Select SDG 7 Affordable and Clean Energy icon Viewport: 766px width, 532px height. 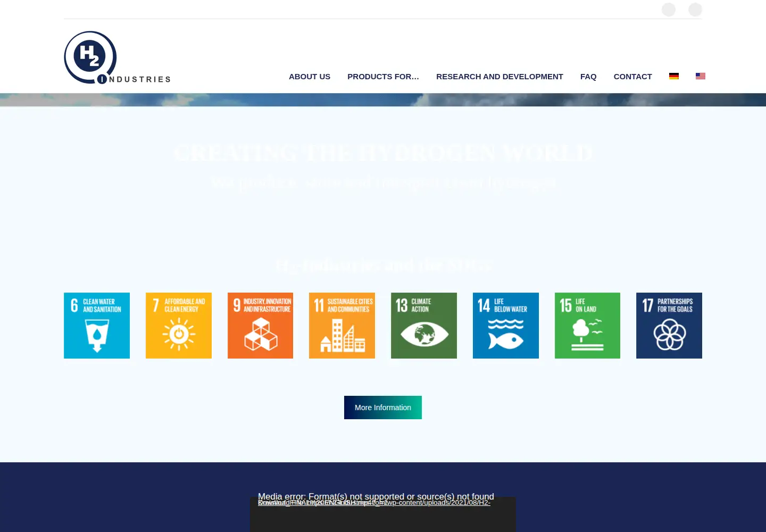coord(179,326)
